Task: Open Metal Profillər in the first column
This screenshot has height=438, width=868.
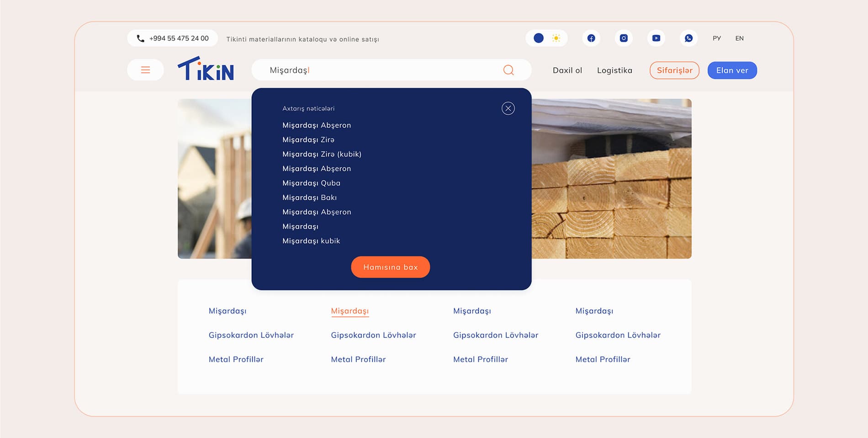Action: click(x=236, y=359)
